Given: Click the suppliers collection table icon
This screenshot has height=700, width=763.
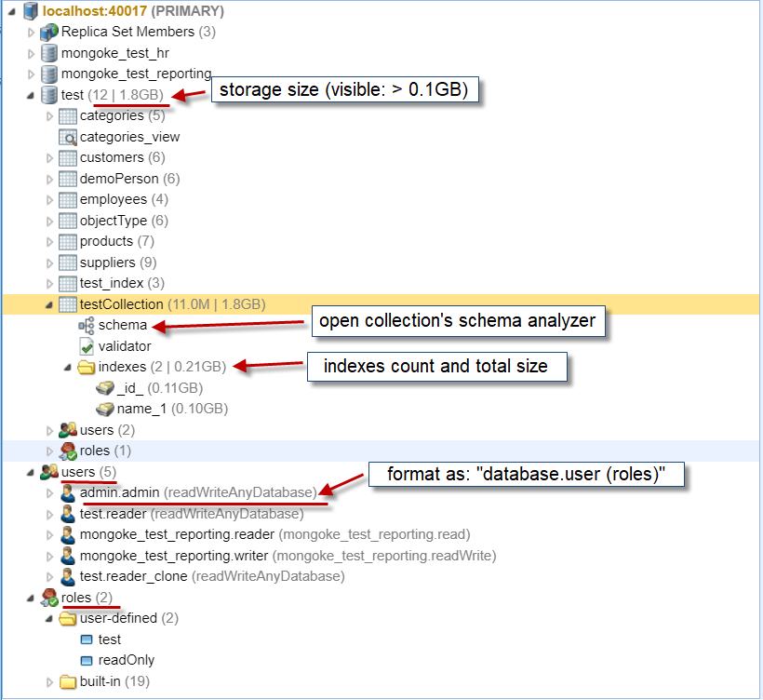Looking at the screenshot, I should pos(68,262).
